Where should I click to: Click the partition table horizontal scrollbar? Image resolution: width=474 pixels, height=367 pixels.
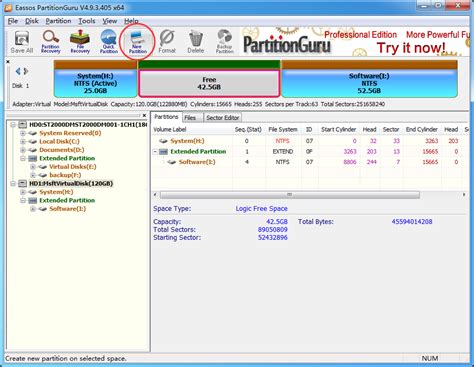[x=289, y=195]
